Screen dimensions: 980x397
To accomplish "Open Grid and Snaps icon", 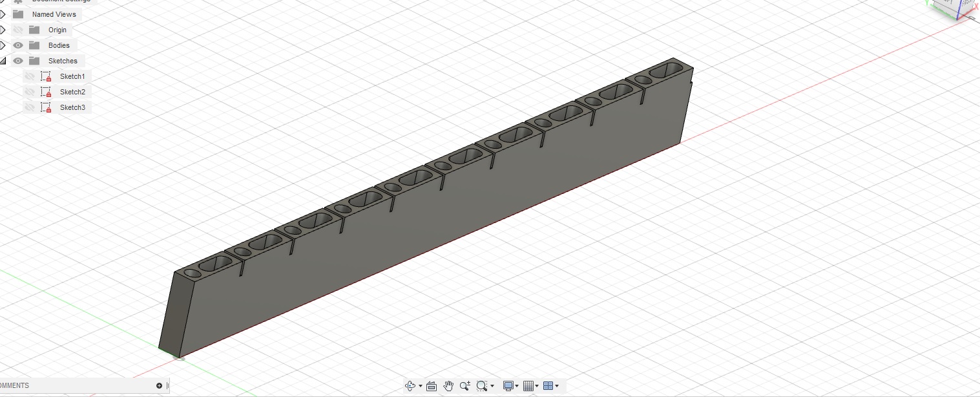I will point(528,386).
